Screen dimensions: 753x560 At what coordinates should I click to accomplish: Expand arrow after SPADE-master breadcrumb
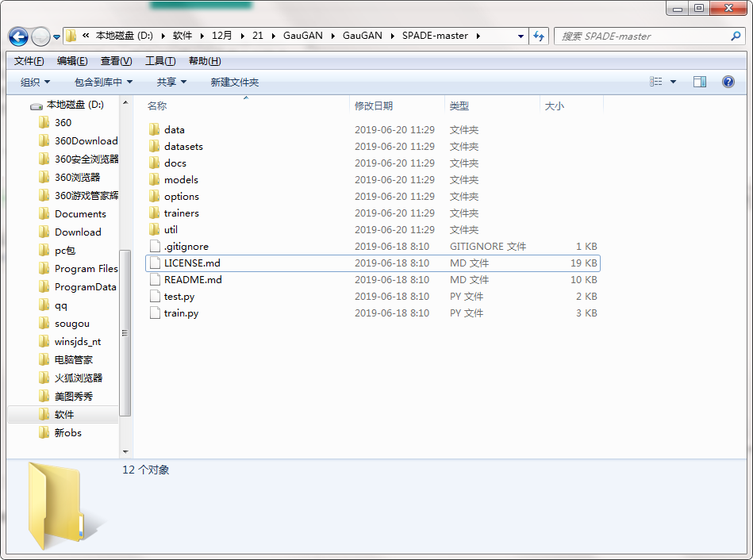(x=478, y=36)
